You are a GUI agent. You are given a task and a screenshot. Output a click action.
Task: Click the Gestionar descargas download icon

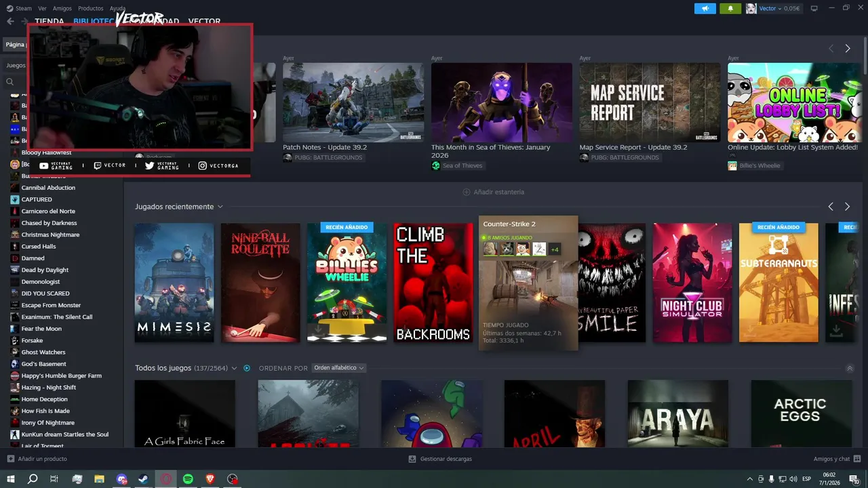pyautogui.click(x=412, y=459)
